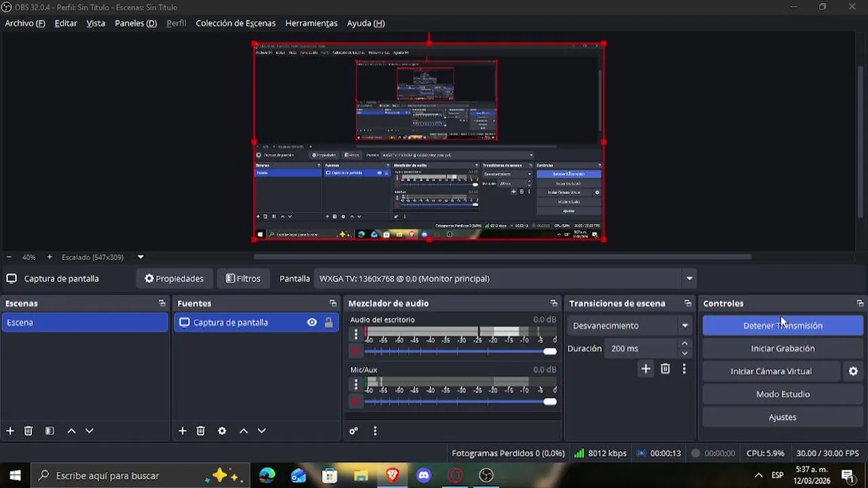The width and height of the screenshot is (868, 488).
Task: Move source down arrow in Fuentes
Action: (x=262, y=431)
